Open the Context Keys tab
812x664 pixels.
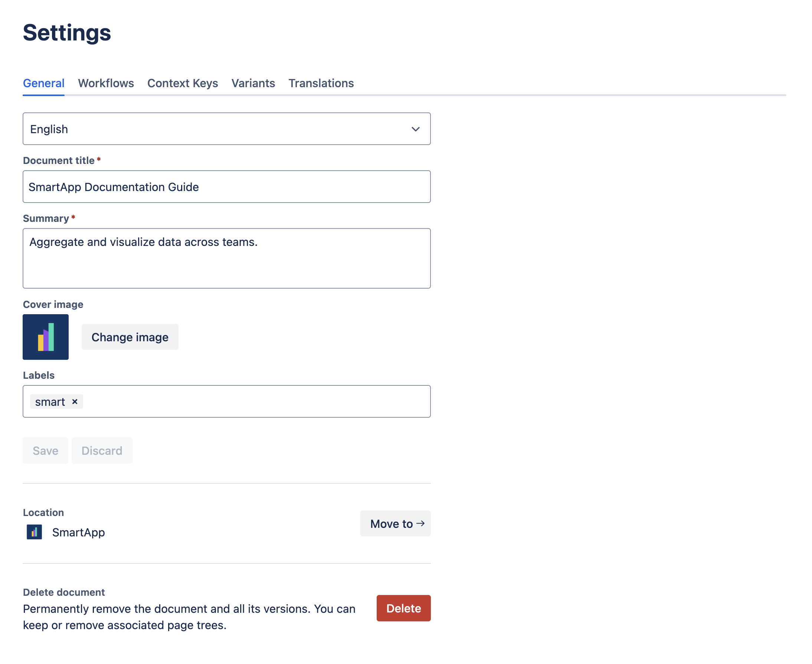pyautogui.click(x=183, y=83)
